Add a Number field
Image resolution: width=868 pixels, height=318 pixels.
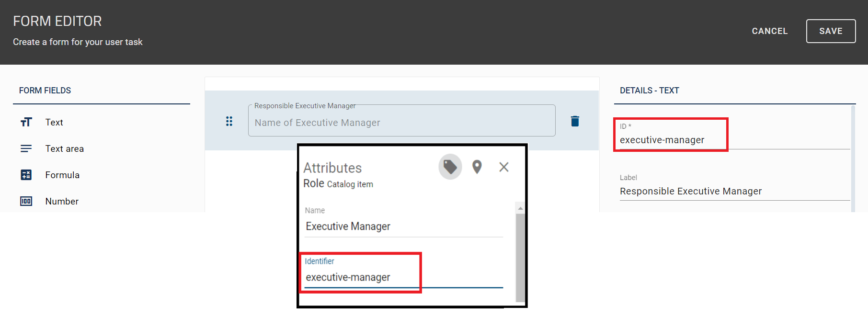(x=62, y=201)
